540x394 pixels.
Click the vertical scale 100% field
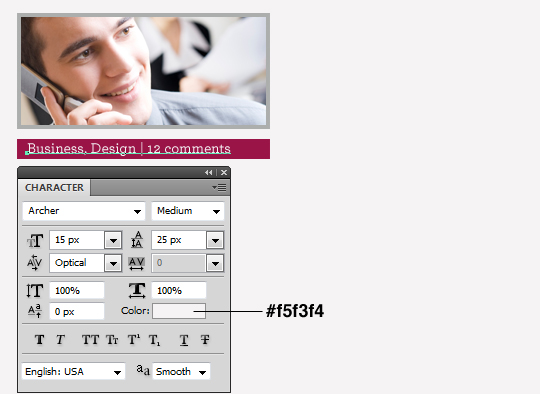point(77,290)
